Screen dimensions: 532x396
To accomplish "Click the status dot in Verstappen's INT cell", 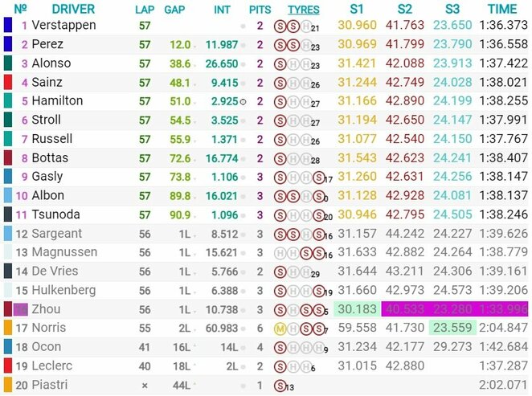I will [242, 26].
